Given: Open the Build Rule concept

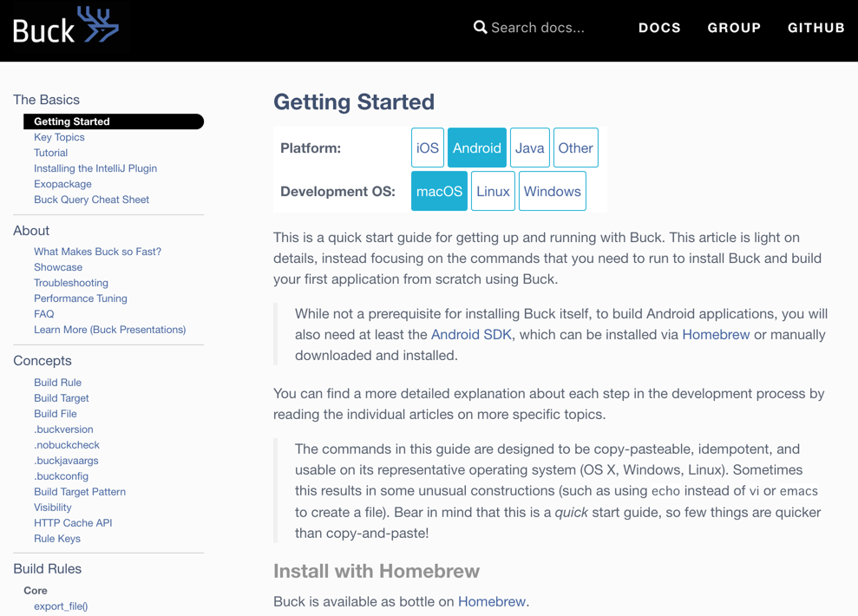Looking at the screenshot, I should pyautogui.click(x=57, y=383).
